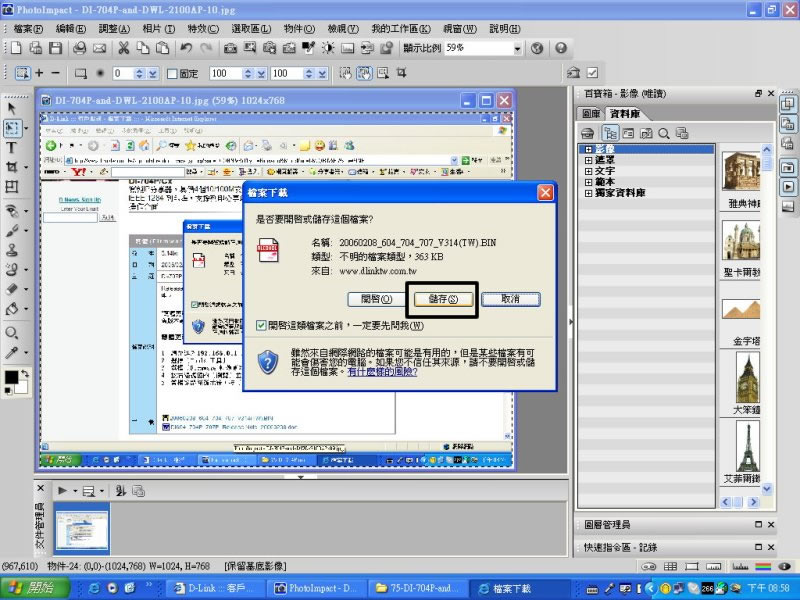Image resolution: width=800 pixels, height=600 pixels.
Task: Click the black foreground color swatch
Action: click(x=11, y=378)
